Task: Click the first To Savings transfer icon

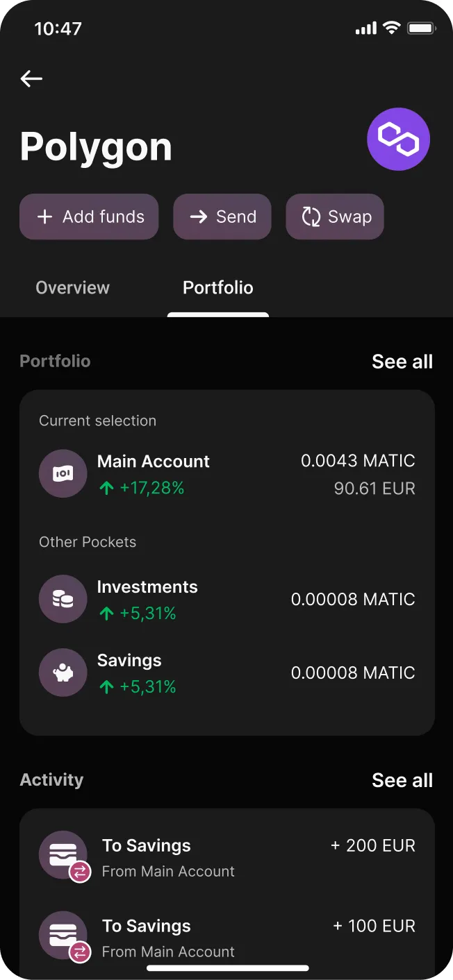Action: (x=64, y=856)
